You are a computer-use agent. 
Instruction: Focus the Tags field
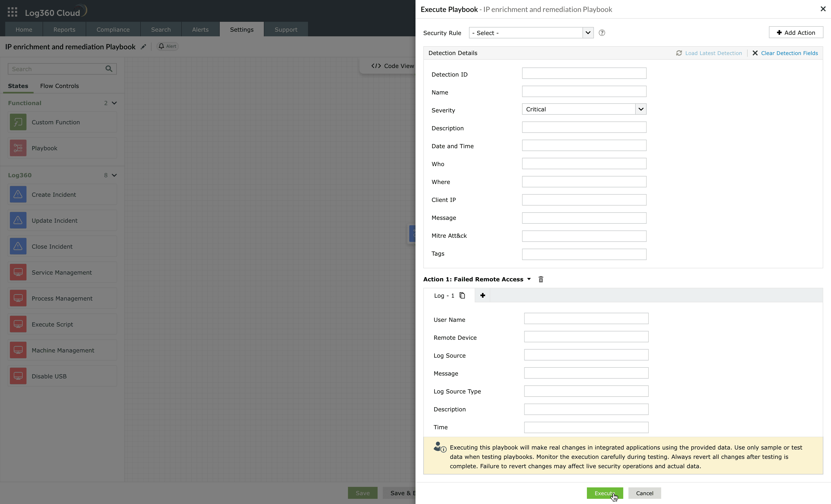(x=584, y=254)
